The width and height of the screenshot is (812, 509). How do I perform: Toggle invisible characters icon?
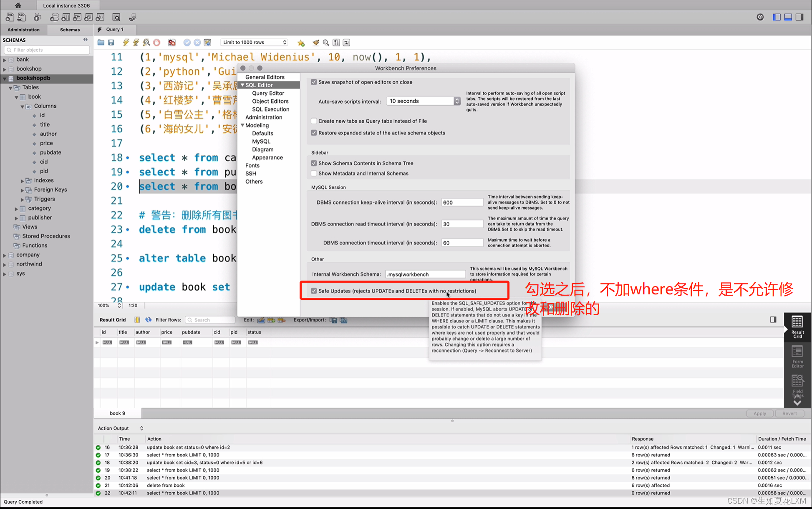[x=336, y=43]
